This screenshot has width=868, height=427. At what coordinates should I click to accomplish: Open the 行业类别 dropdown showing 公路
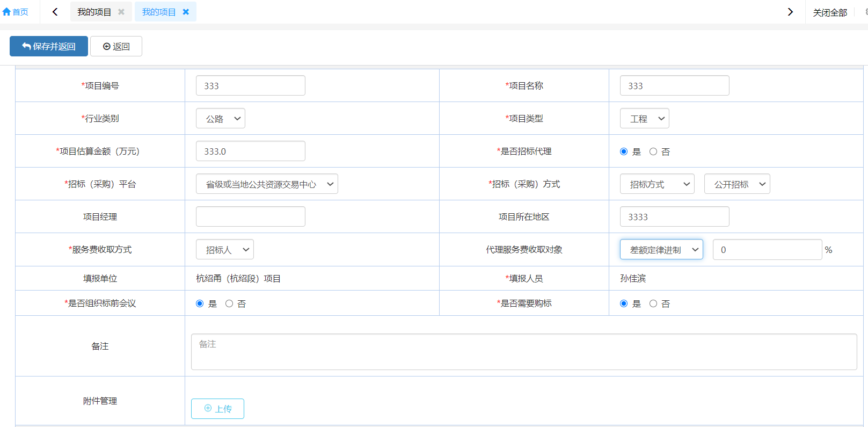[x=221, y=119]
